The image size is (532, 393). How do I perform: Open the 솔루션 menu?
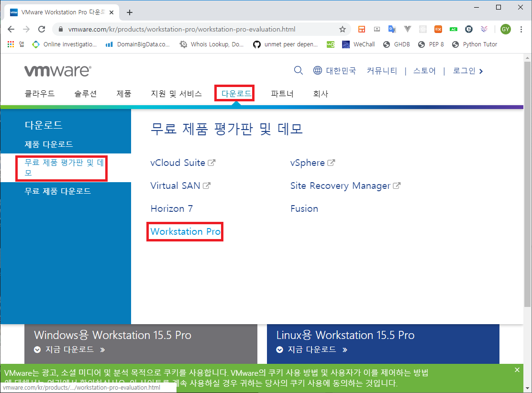(x=86, y=94)
